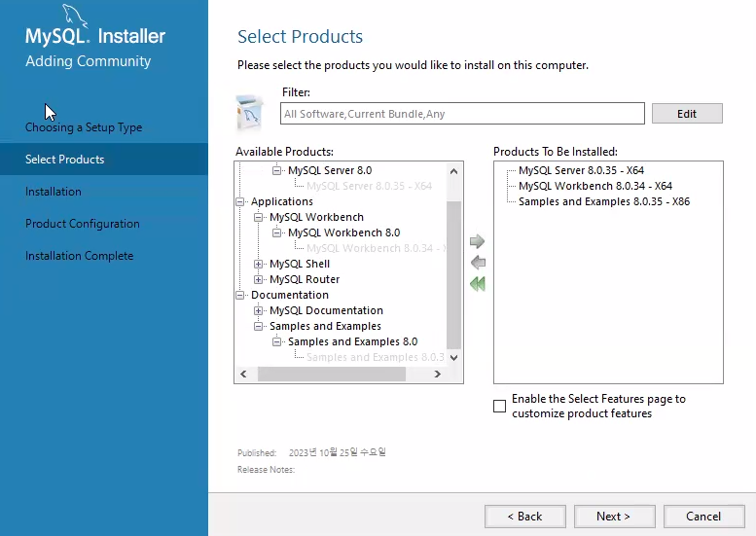Open the Installation step in sidebar
The height and width of the screenshot is (536, 756).
[54, 192]
